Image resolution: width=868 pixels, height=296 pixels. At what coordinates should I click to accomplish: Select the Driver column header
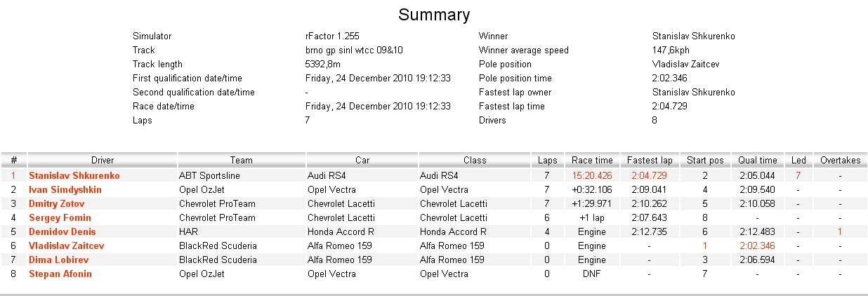(x=103, y=161)
